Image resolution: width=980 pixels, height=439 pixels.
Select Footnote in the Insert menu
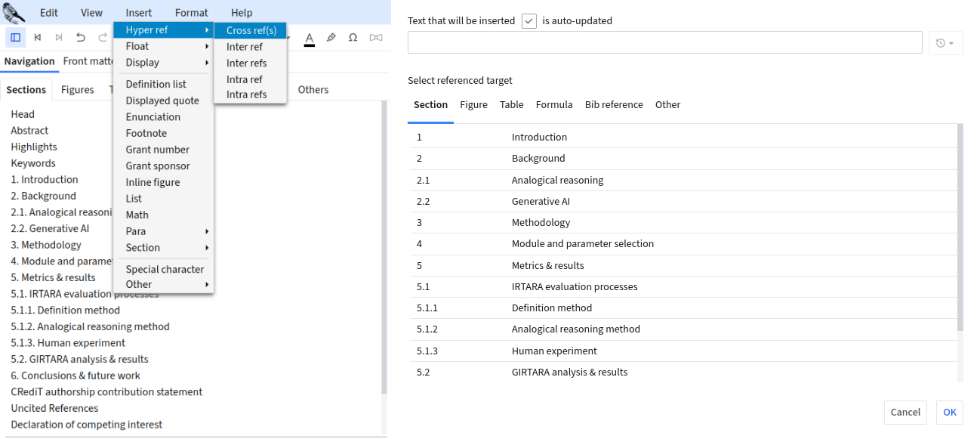[x=146, y=133]
